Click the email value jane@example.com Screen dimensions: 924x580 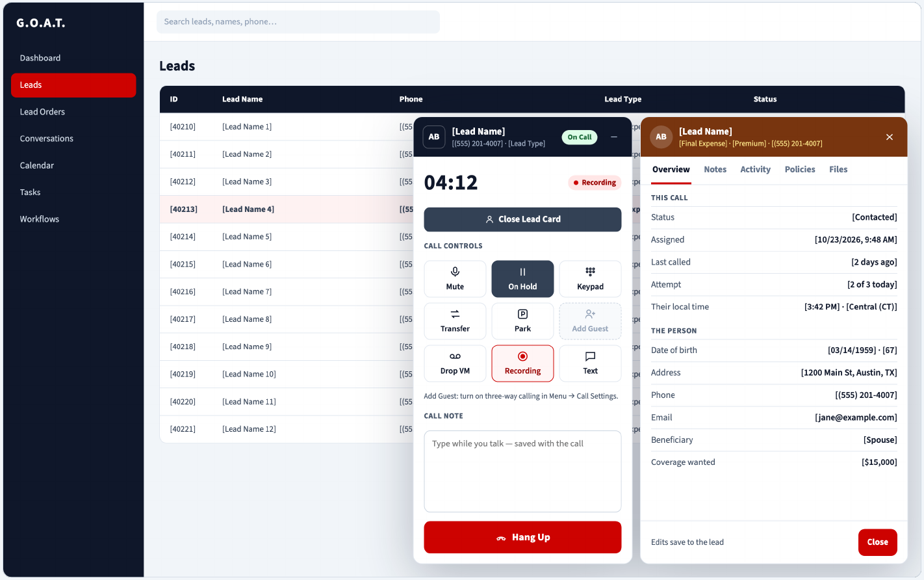point(856,417)
